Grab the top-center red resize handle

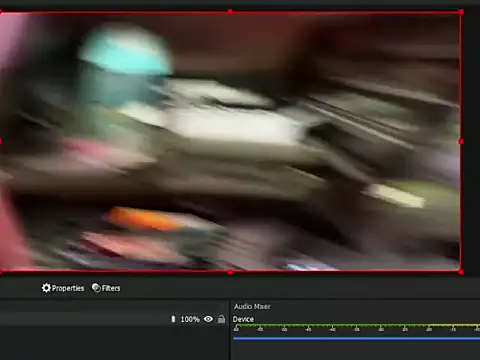pyautogui.click(x=230, y=12)
